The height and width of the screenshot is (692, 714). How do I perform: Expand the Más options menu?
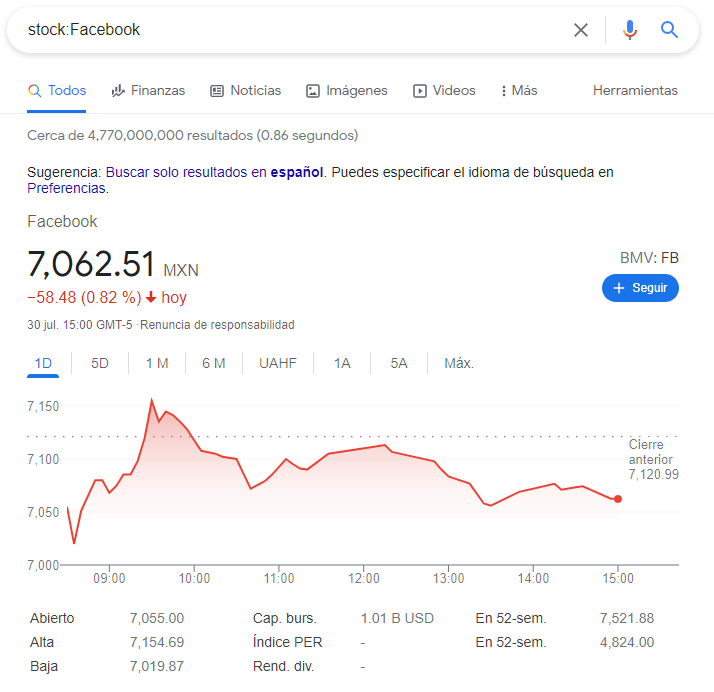pos(519,91)
